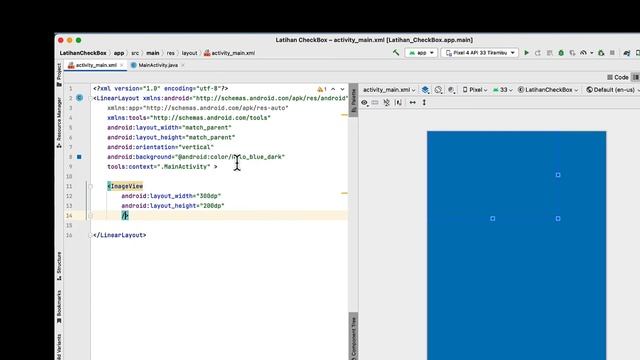Click the android:layout_width="300dp" line

[x=171, y=196]
